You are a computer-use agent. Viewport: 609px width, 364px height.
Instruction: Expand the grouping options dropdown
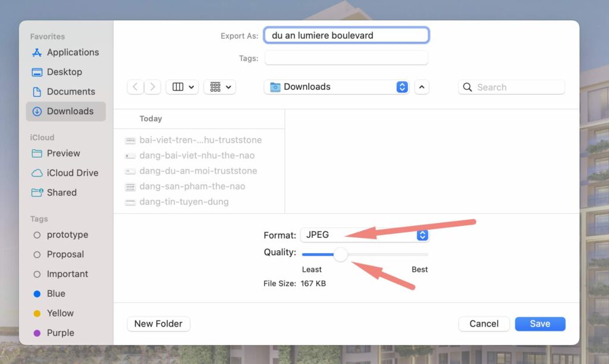tap(220, 87)
